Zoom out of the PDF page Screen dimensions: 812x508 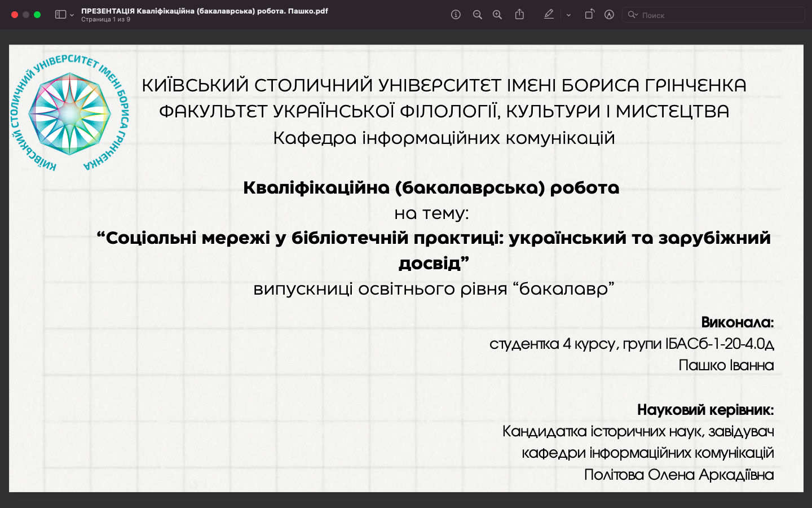[x=477, y=15]
